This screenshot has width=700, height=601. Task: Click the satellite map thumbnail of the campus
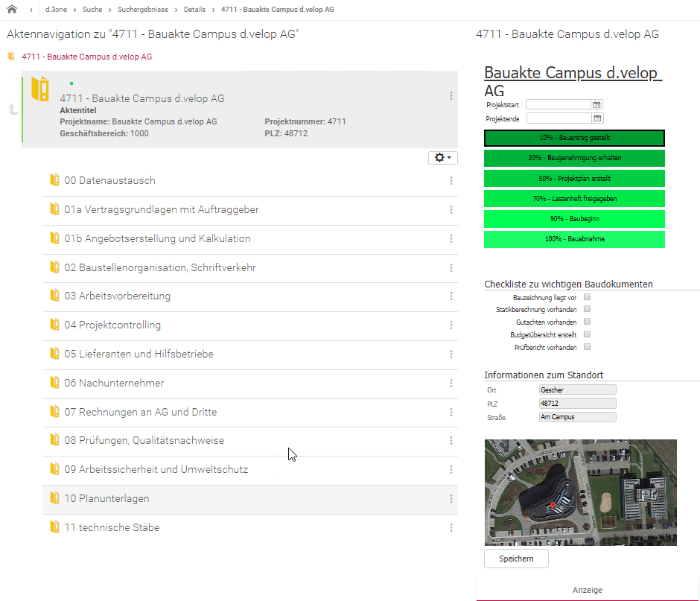click(581, 492)
